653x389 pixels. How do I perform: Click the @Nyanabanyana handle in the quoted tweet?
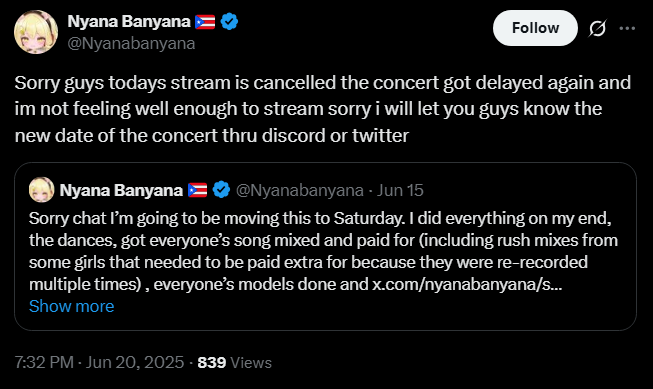299,190
